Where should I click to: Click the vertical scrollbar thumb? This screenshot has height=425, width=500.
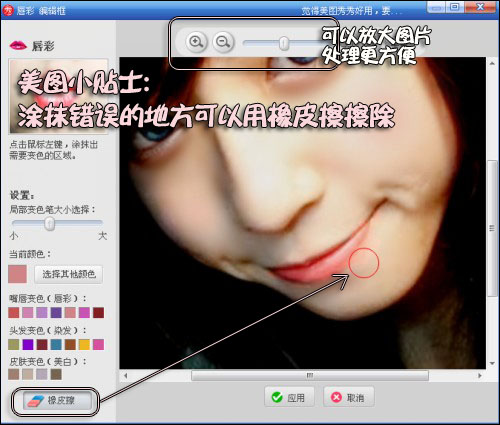point(491,228)
